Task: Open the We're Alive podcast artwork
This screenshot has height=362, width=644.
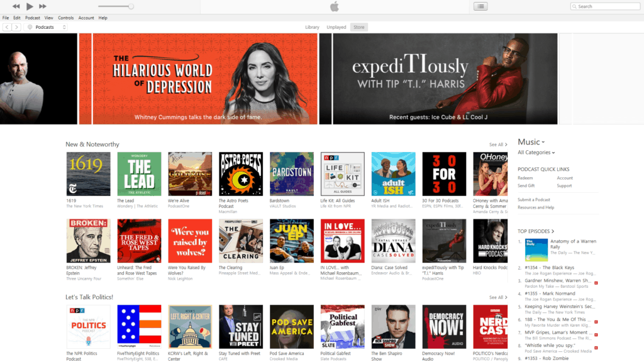Action: (x=190, y=174)
